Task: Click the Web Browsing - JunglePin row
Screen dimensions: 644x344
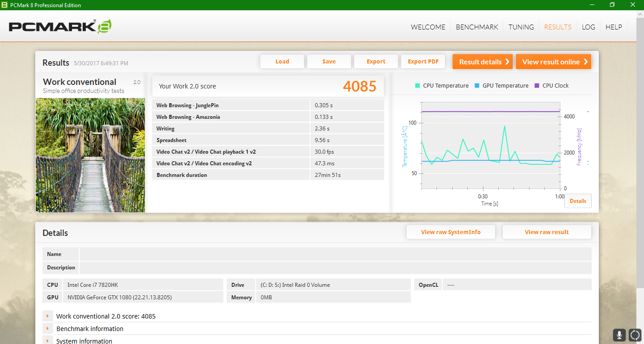Action: pyautogui.click(x=268, y=105)
